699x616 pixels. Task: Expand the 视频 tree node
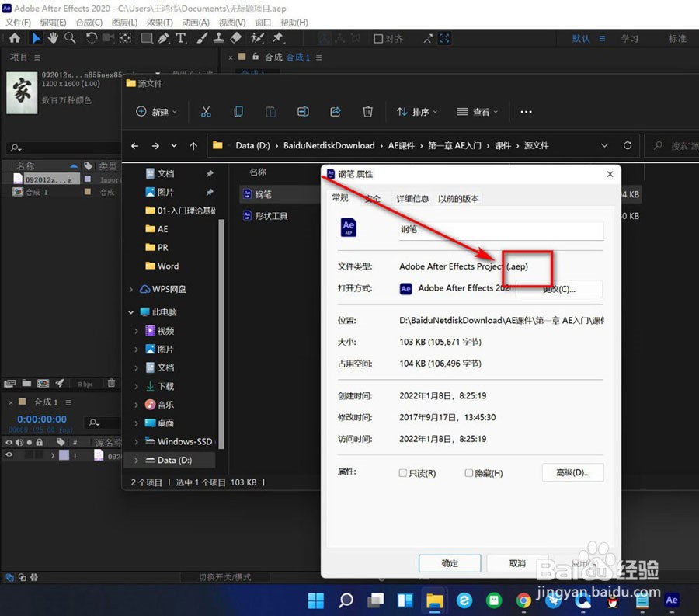[x=137, y=331]
